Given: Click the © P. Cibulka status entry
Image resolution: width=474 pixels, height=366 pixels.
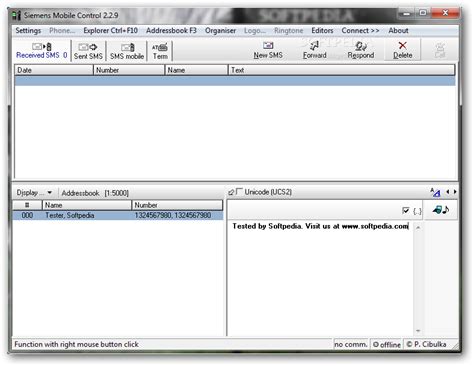Looking at the screenshot, I should [426, 344].
